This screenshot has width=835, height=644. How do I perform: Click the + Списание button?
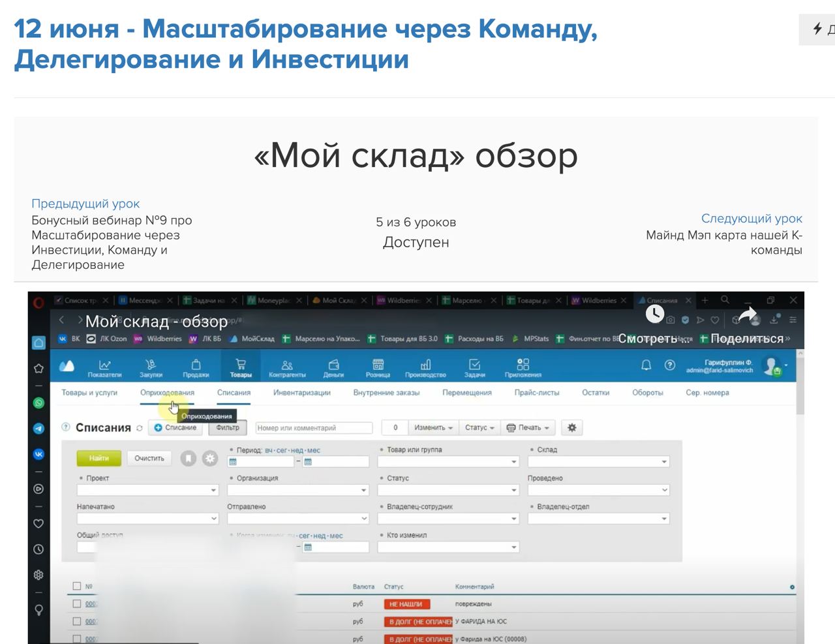[175, 428]
